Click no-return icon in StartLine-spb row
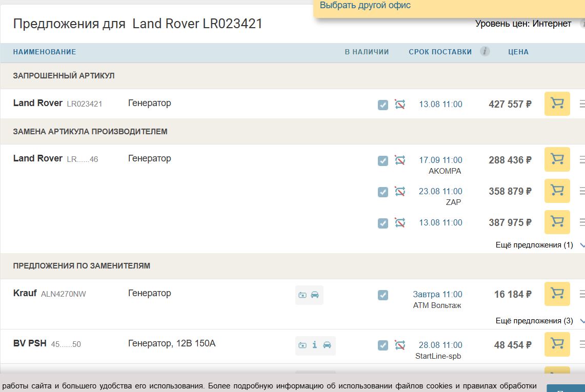The height and width of the screenshot is (392, 585). [400, 345]
